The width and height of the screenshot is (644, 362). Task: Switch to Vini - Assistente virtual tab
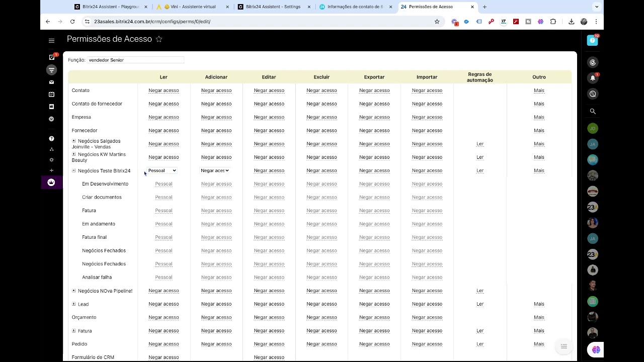[192, 7]
